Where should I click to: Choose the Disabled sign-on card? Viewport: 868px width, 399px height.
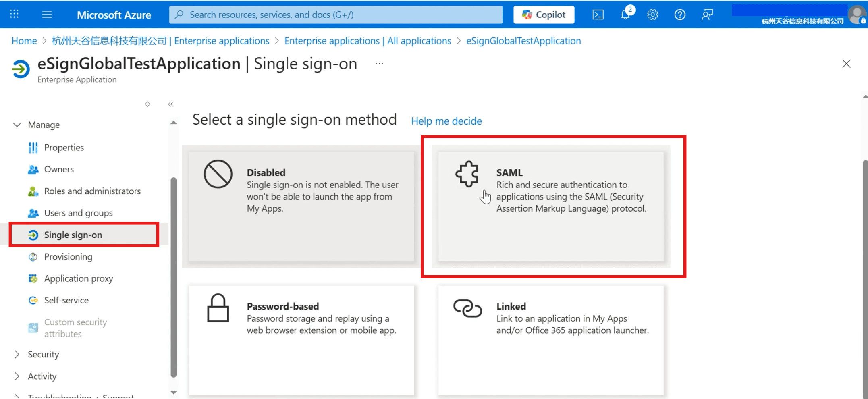coord(301,206)
